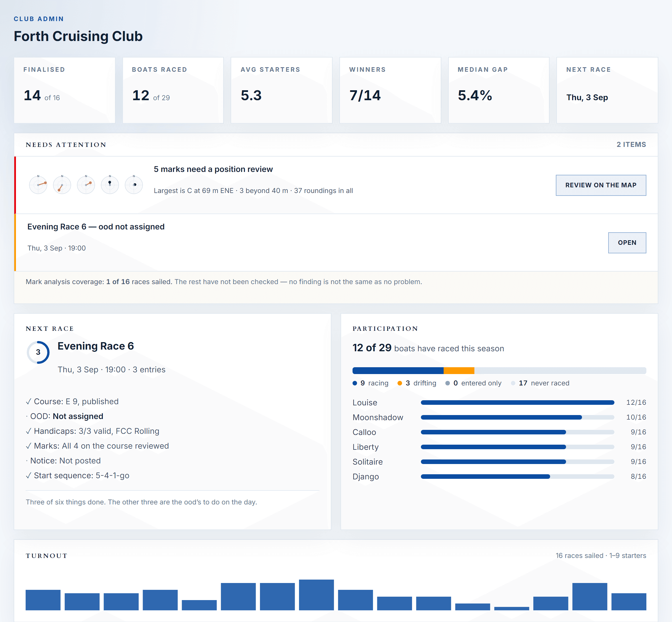Click Participation section heading
Screen dimensions: 672x622
point(385,329)
